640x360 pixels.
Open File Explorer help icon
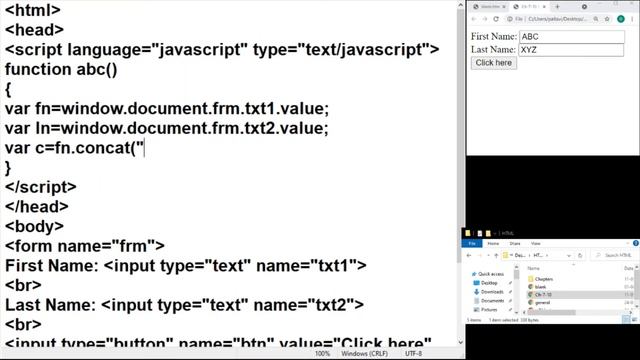(x=636, y=243)
